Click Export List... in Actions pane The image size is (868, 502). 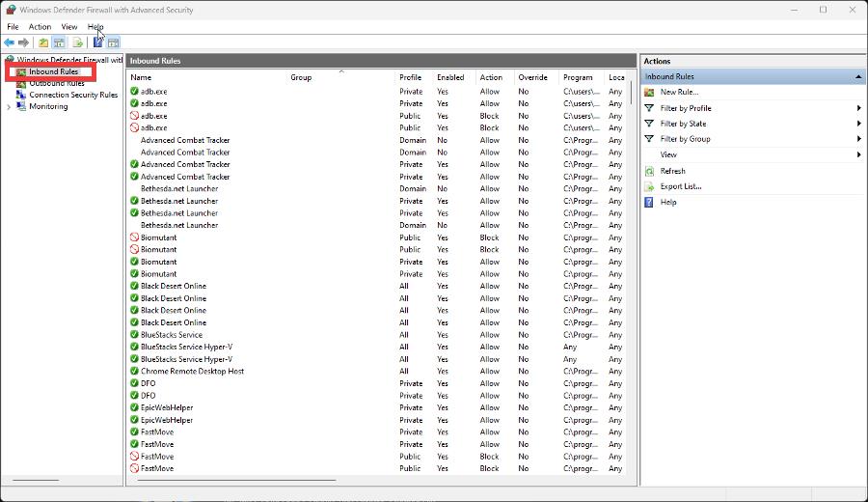(680, 186)
